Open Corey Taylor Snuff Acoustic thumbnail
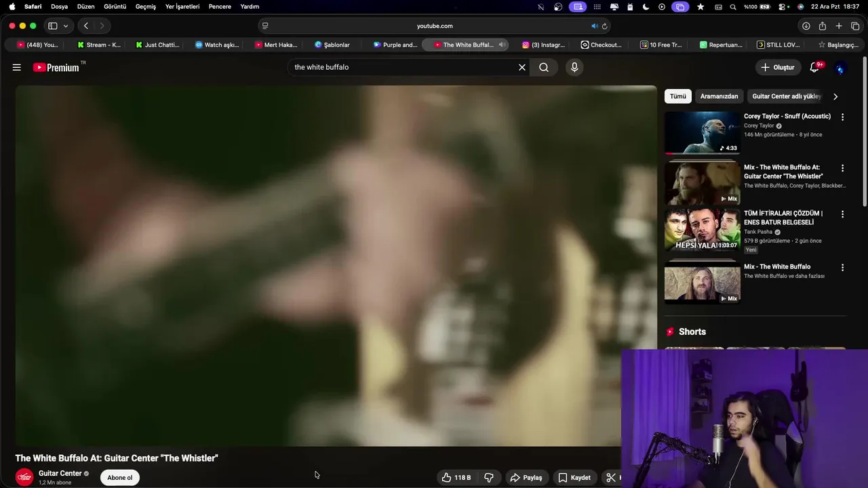The image size is (868, 488). point(702,133)
